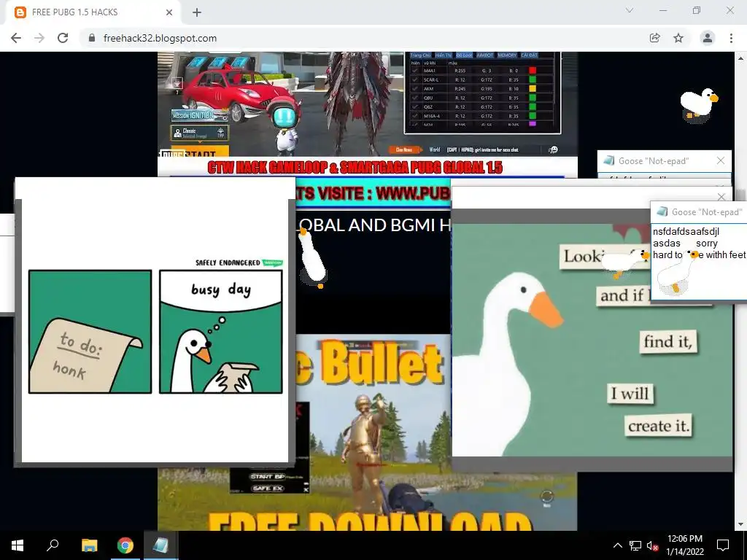The height and width of the screenshot is (560, 747).
Task: Click Chrome's forward navigation arrow
Action: [39, 38]
